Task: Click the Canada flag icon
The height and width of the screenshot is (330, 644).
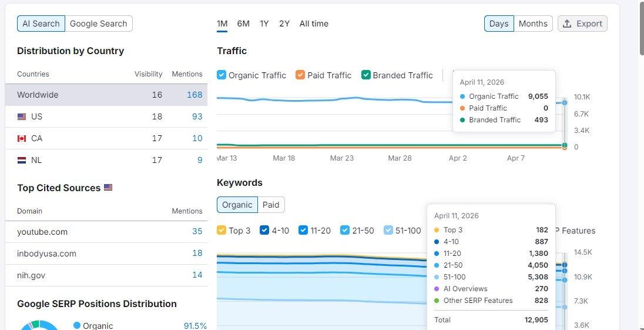Action: point(22,138)
